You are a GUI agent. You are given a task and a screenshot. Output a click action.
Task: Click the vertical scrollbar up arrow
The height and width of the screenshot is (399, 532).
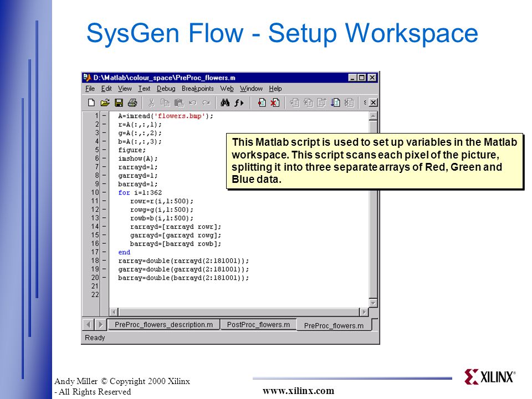tap(373, 116)
